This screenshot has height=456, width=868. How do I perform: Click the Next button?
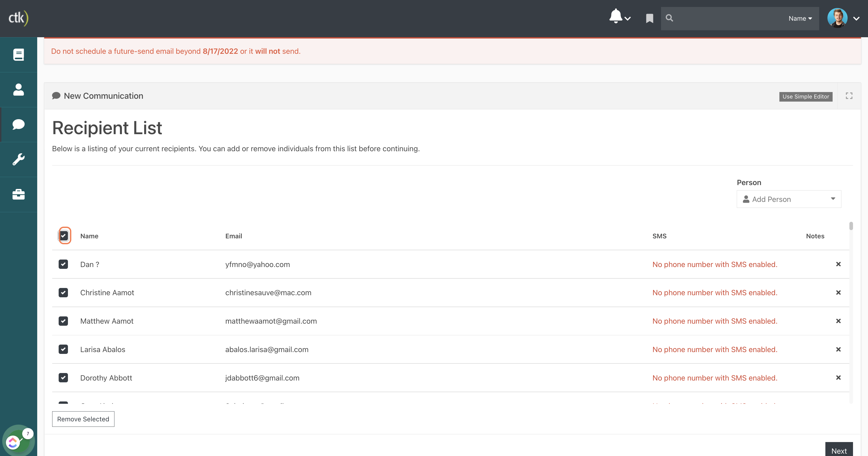839,450
